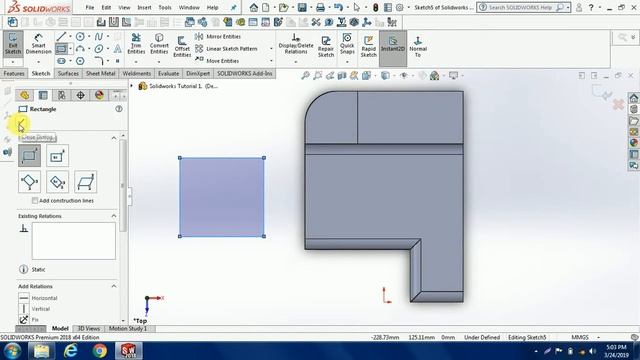Screen dimensions: 640x360
Task: Open Internet Explorer from the taskbar
Action: pos(70,351)
